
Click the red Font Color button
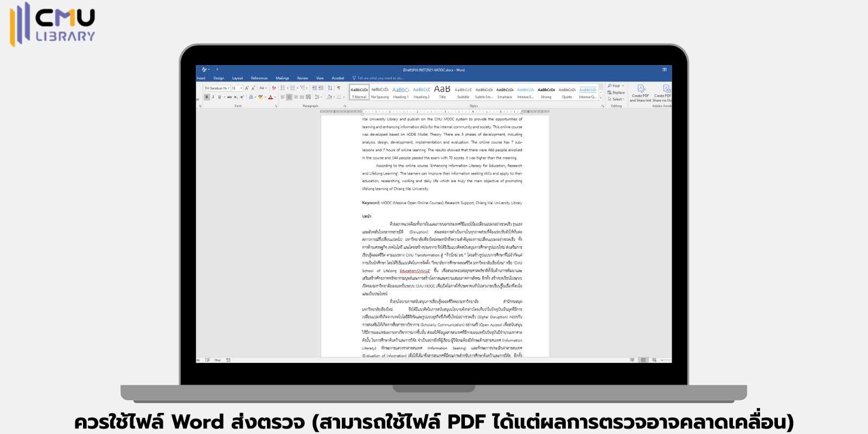click(x=271, y=97)
